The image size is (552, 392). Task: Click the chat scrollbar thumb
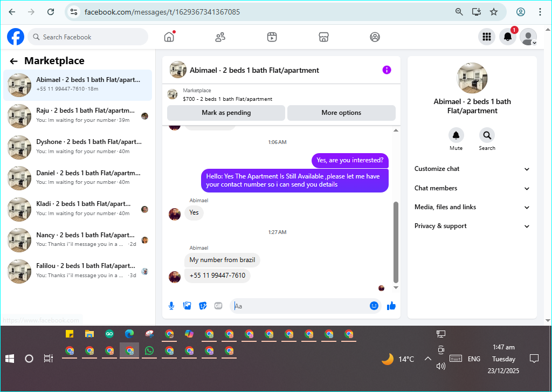pos(396,242)
